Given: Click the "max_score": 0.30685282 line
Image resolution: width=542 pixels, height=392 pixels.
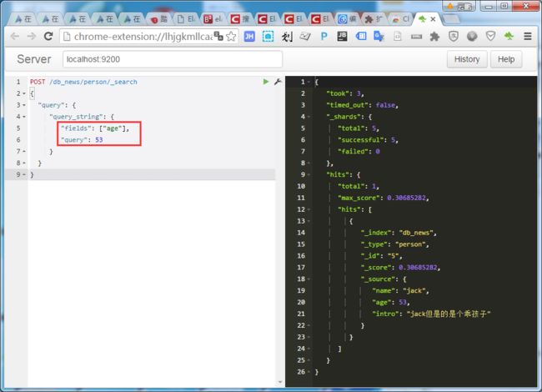Looking at the screenshot, I should point(384,198).
